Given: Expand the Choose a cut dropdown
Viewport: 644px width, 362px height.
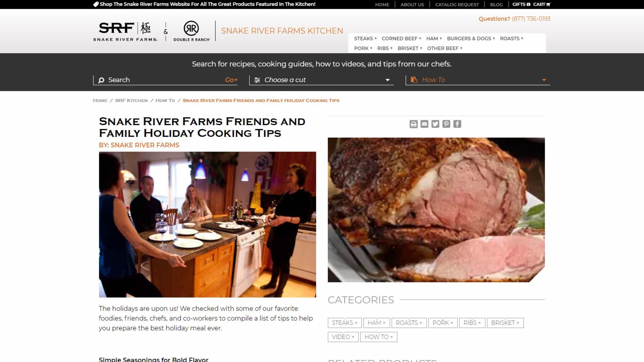Looking at the screenshot, I should [x=321, y=80].
